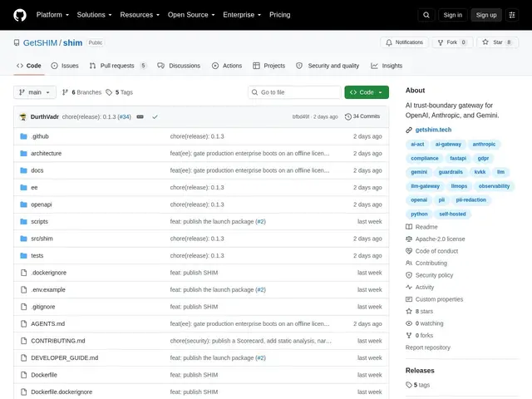
Task: Click the branch icon beside 6 Branches
Action: (x=65, y=92)
